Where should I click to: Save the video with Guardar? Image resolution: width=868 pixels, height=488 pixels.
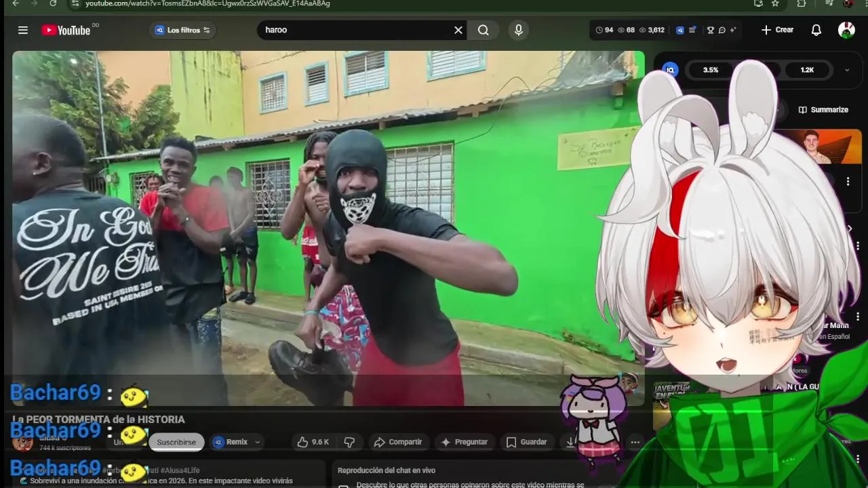click(527, 442)
